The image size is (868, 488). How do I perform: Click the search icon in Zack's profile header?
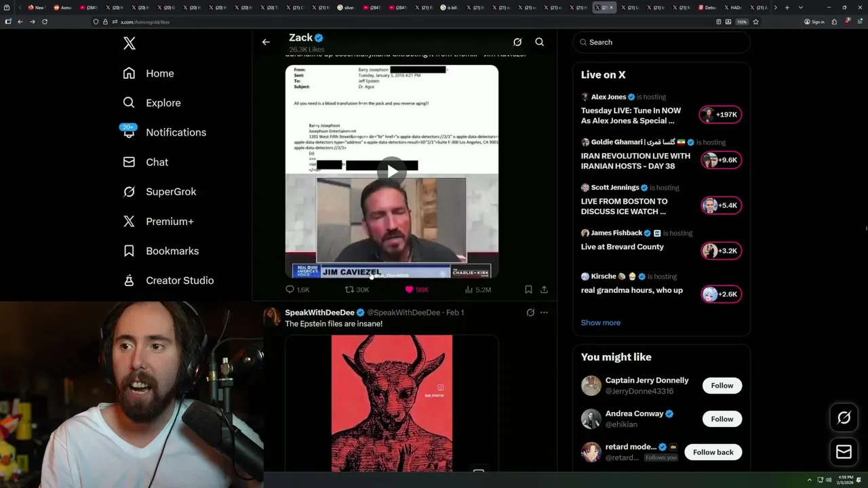coord(540,42)
